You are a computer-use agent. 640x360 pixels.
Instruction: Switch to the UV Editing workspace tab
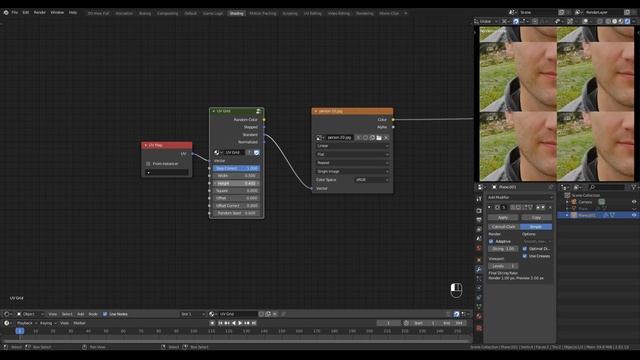tap(312, 13)
